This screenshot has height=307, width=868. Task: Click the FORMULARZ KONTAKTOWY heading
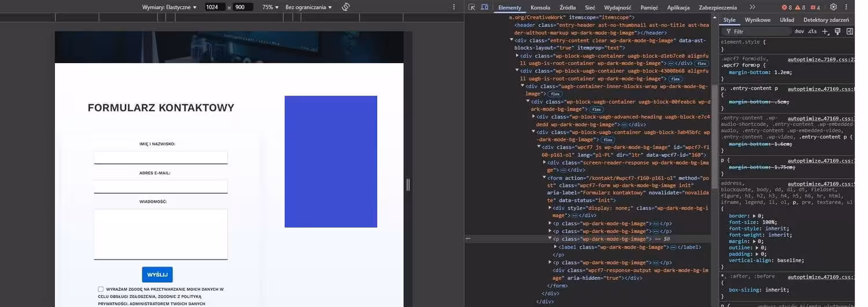161,108
